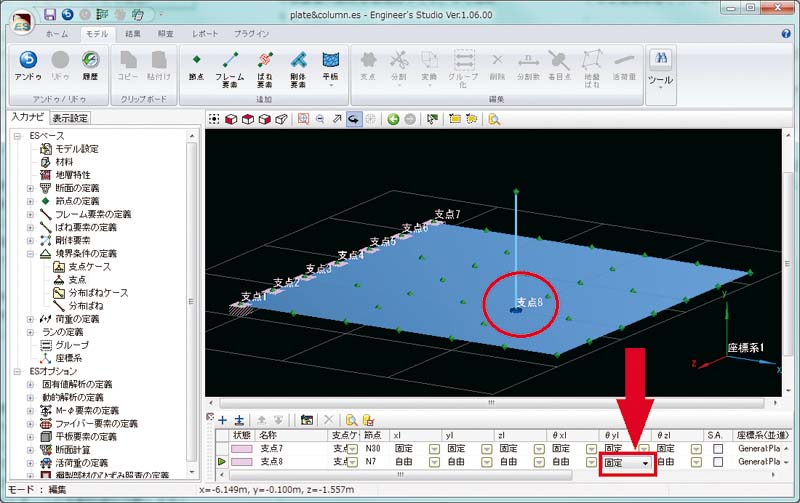The width and height of the screenshot is (800, 503).
Task: Select the ばね要素 spring element tool
Action: 264,69
